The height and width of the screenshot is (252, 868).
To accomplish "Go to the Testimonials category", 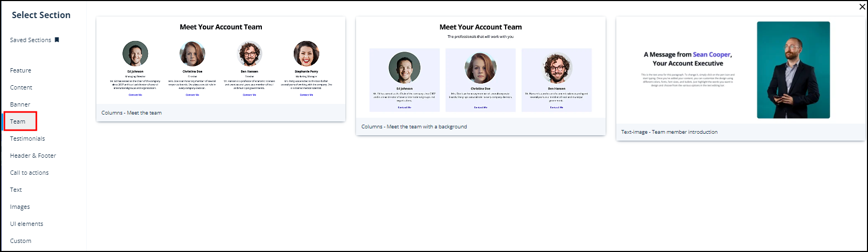I will tap(28, 139).
